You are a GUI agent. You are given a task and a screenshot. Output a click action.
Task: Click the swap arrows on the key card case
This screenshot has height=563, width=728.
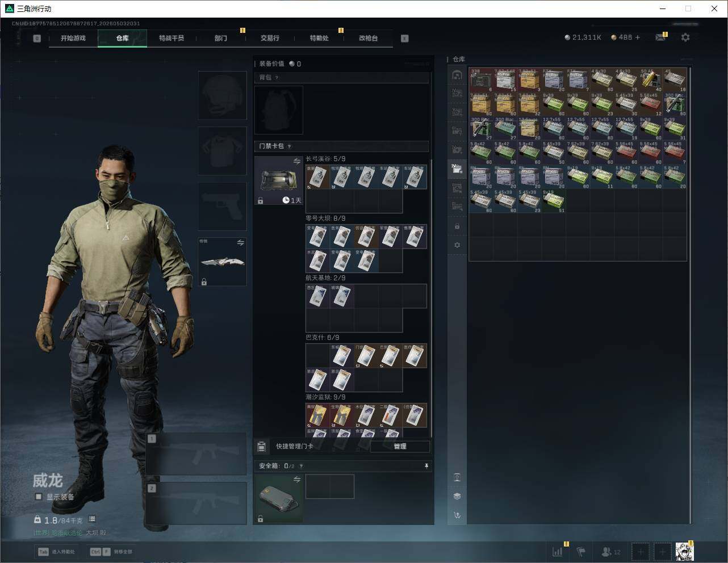tap(296, 162)
